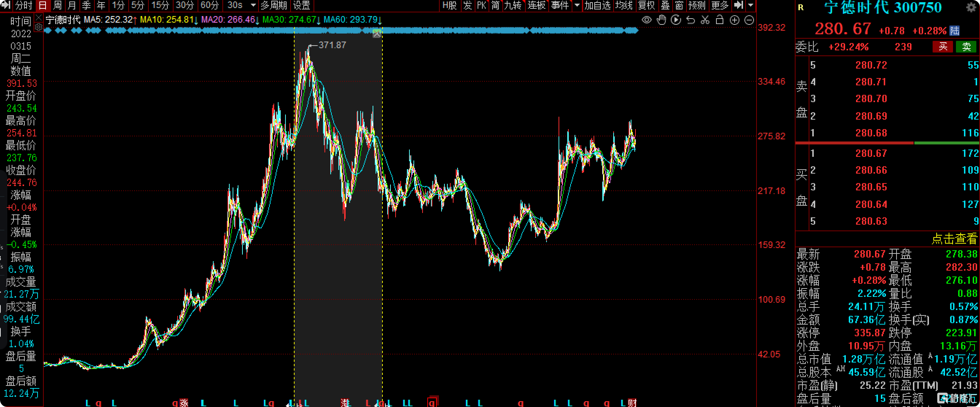Toggle the eye visibility icon
This screenshot has width=980, height=407.
[x=646, y=20]
